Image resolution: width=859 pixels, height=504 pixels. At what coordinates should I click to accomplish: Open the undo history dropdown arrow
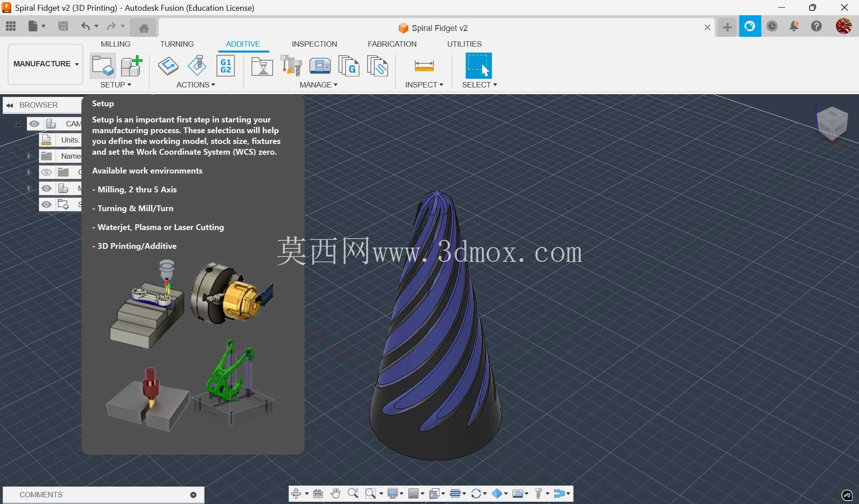[96, 26]
